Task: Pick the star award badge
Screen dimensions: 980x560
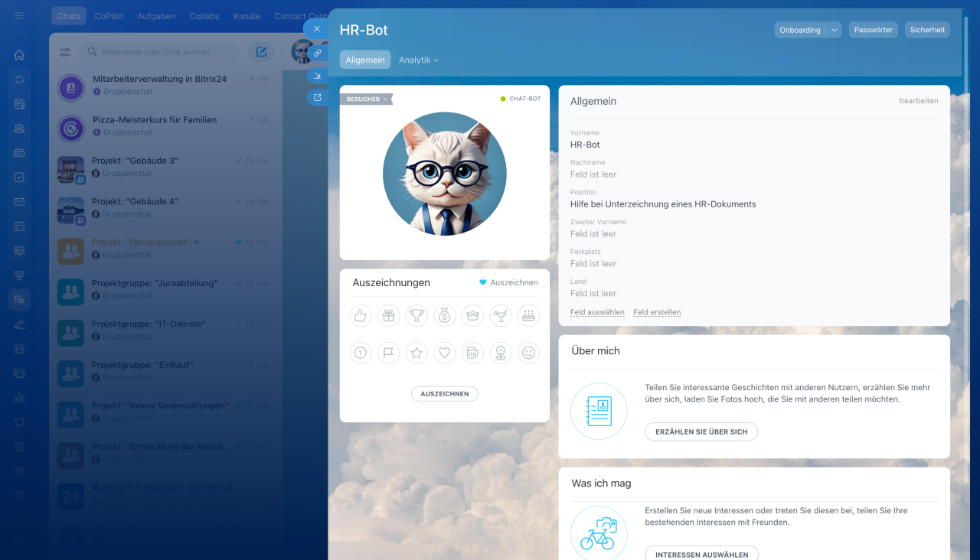Action: tap(416, 353)
